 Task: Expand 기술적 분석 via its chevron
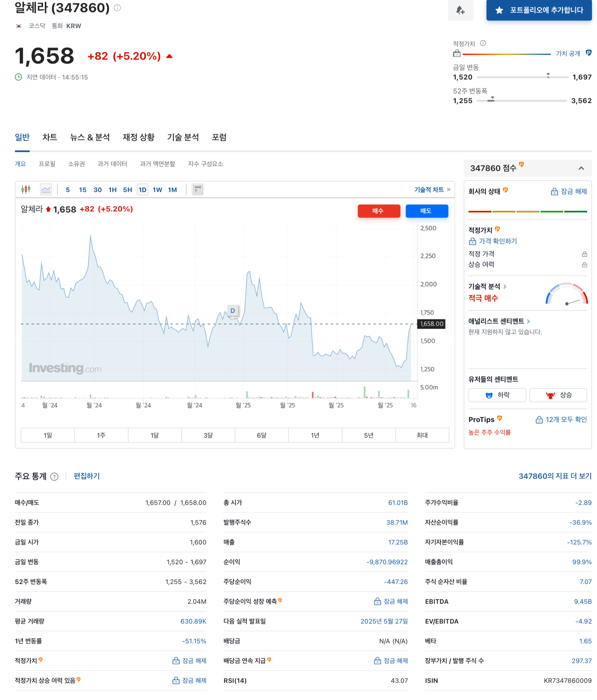pos(505,286)
